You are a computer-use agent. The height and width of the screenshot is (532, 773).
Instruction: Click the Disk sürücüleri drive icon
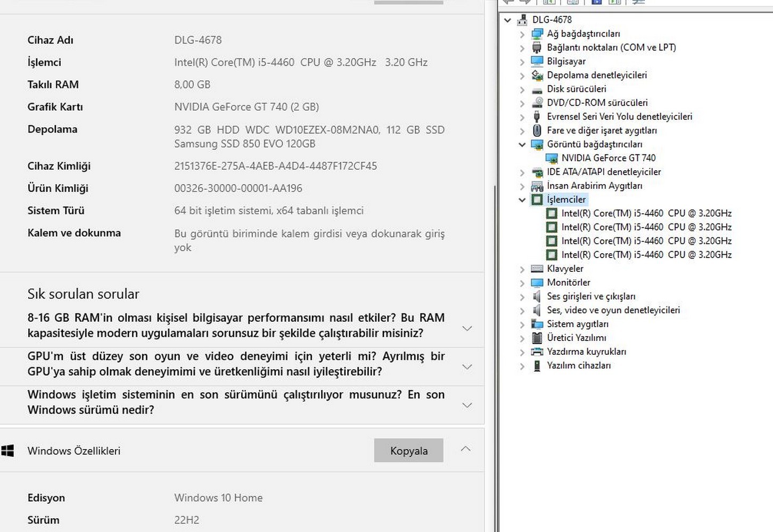[537, 89]
